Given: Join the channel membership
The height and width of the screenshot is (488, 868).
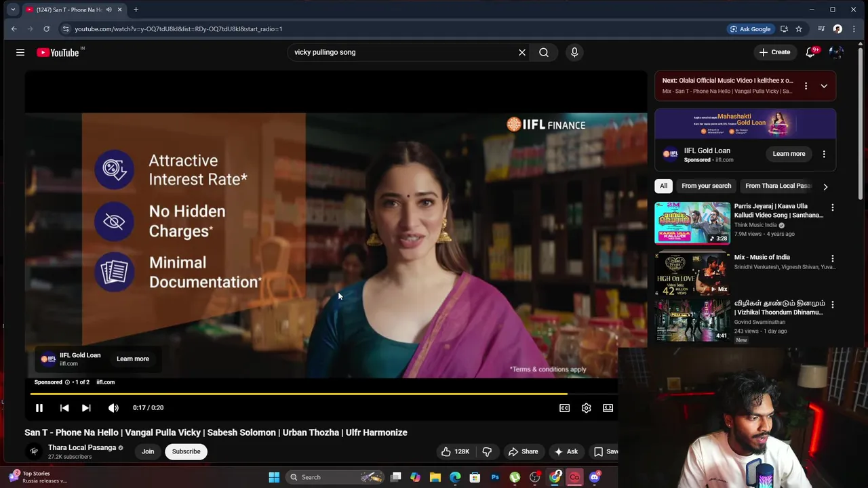Looking at the screenshot, I should pyautogui.click(x=148, y=451).
